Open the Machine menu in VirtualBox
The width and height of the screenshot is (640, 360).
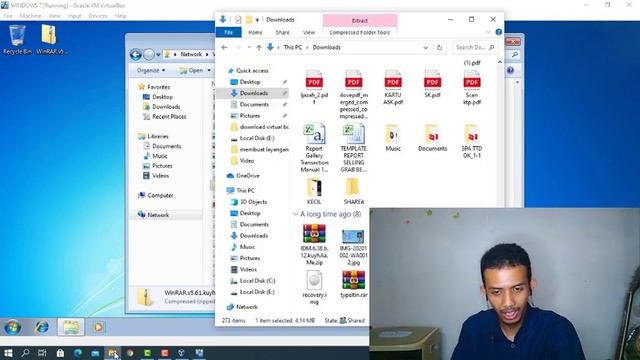[30, 16]
